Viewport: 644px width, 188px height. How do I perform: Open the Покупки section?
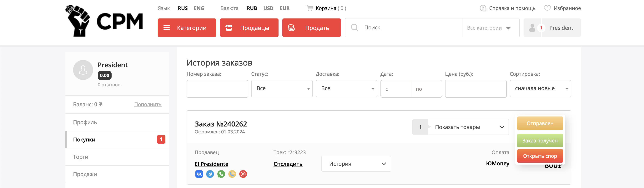point(117,140)
